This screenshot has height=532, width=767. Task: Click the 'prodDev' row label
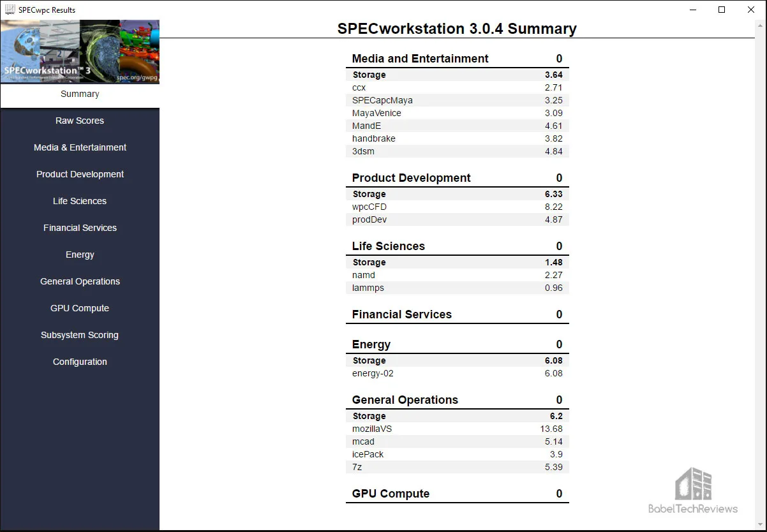point(369,219)
